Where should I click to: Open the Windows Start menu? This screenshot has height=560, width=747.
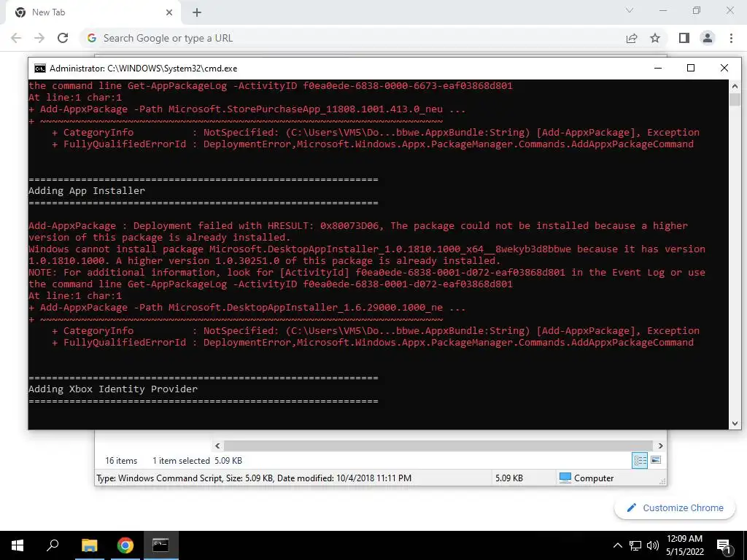[x=18, y=545]
